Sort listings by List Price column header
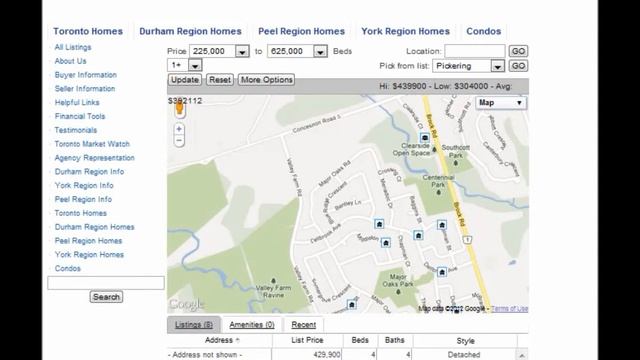Image resolution: width=640 pixels, height=360 pixels. (x=307, y=340)
